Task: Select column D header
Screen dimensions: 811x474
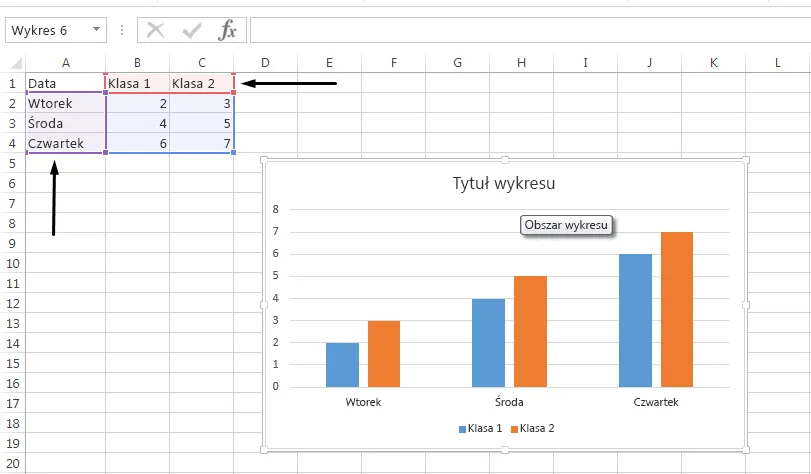Action: point(265,64)
